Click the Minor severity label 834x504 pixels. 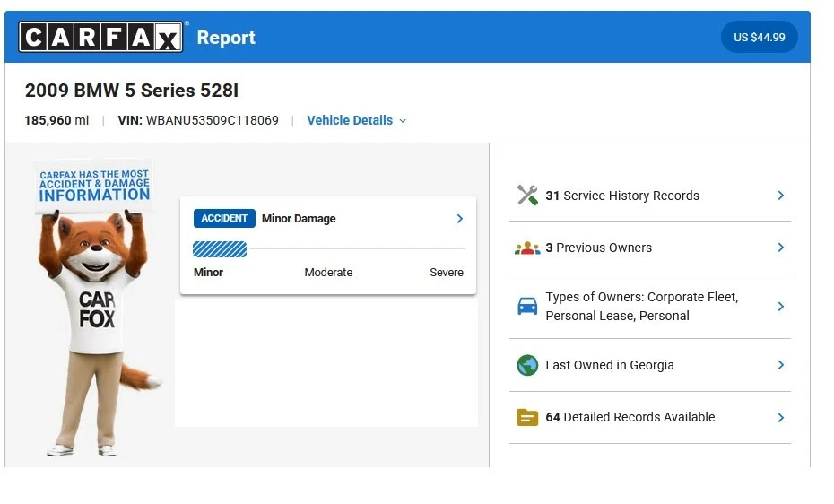pos(208,273)
